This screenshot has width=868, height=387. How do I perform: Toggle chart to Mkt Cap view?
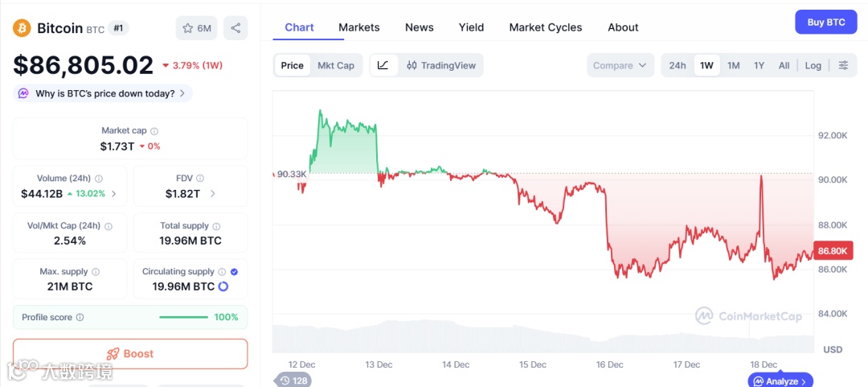coord(335,65)
